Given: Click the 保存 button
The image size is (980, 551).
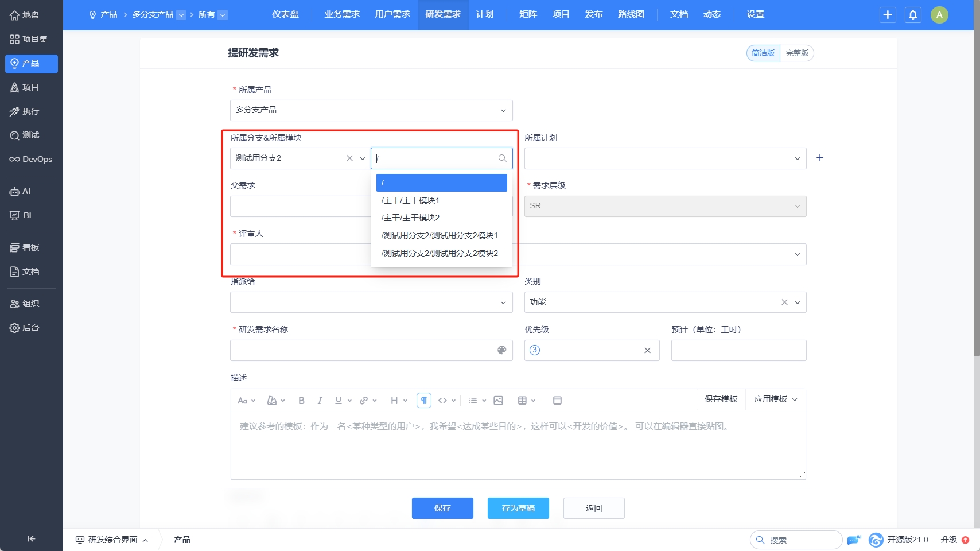Looking at the screenshot, I should [x=442, y=508].
